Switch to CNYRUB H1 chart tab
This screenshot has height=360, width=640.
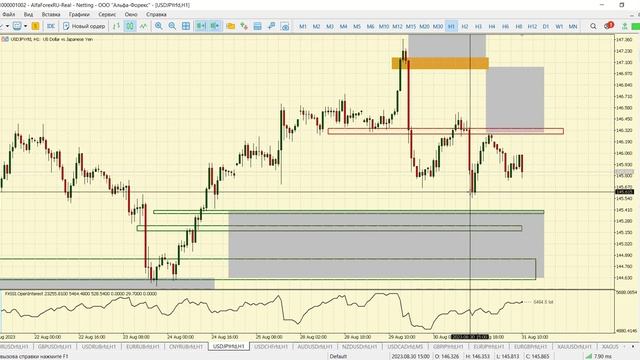(186, 347)
